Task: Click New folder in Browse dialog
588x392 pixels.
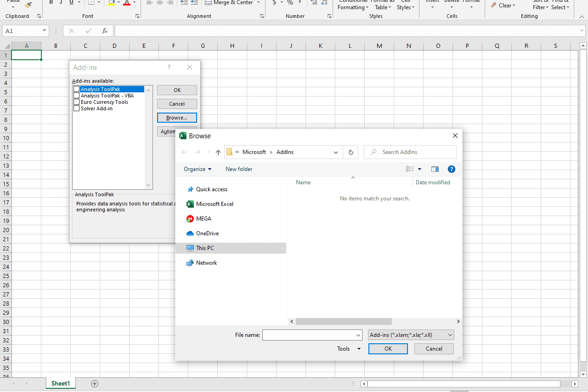Action: pos(239,169)
